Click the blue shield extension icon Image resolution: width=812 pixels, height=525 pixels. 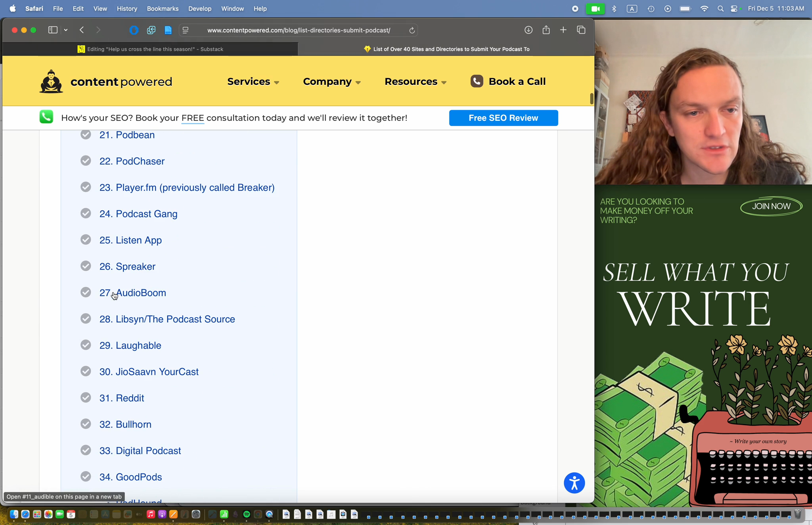134,30
